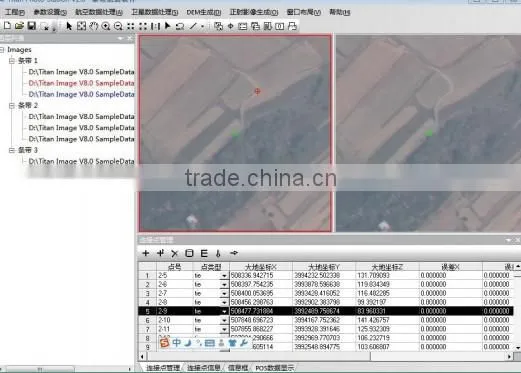Click the Sogou S logo icon

click(165, 343)
